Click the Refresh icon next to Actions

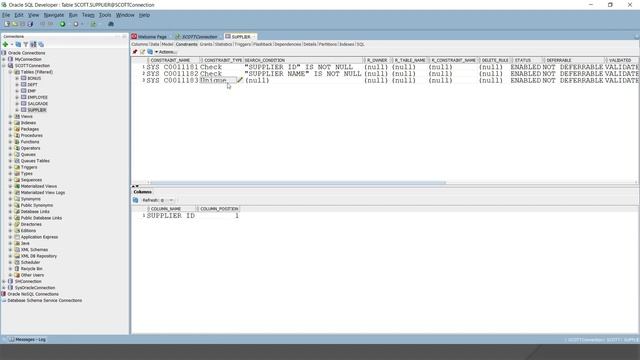coord(150,52)
